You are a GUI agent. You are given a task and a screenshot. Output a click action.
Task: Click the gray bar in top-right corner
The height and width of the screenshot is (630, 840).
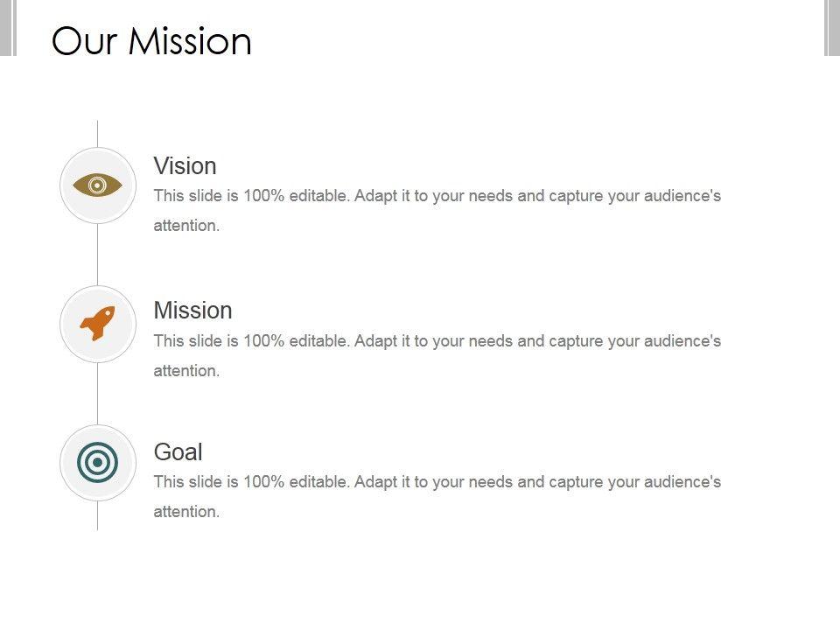point(832,27)
